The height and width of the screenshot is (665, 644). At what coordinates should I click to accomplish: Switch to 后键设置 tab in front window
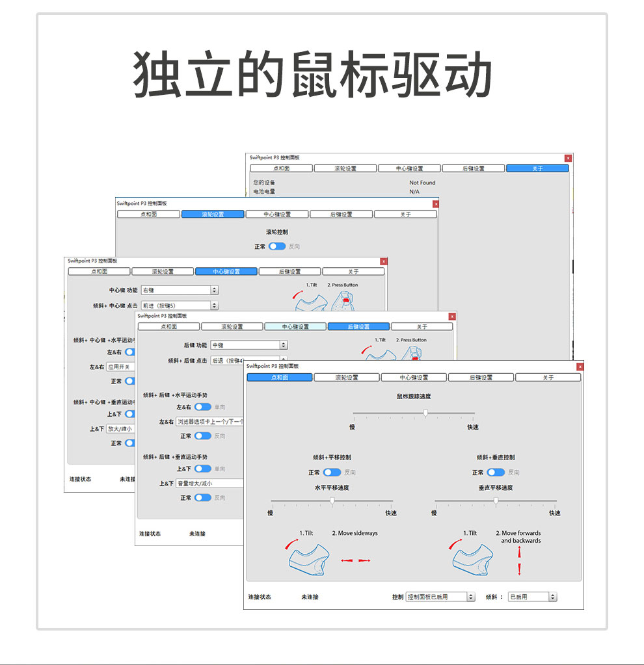click(x=481, y=378)
